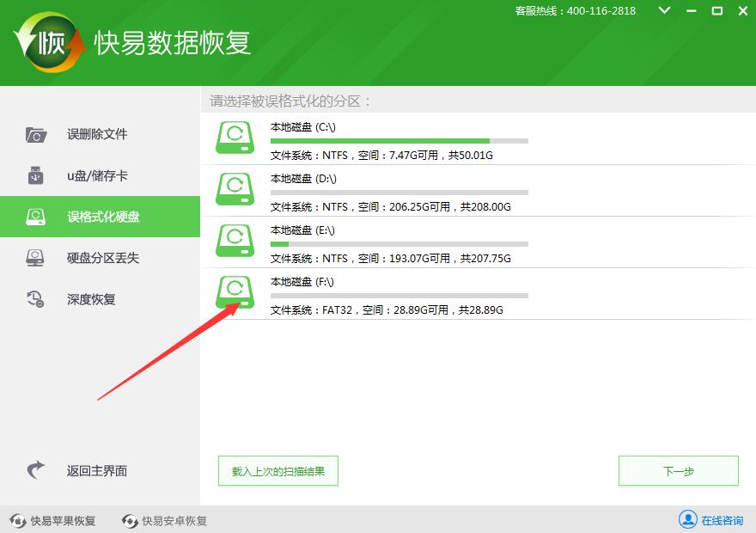Open 深度恢复 mode in sidebar
This screenshot has width=756, height=533.
point(91,299)
